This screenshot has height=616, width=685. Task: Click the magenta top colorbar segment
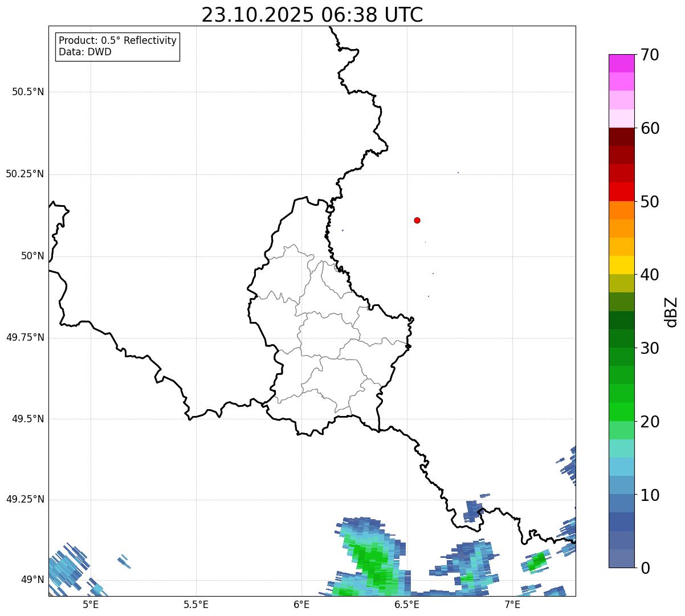click(621, 63)
